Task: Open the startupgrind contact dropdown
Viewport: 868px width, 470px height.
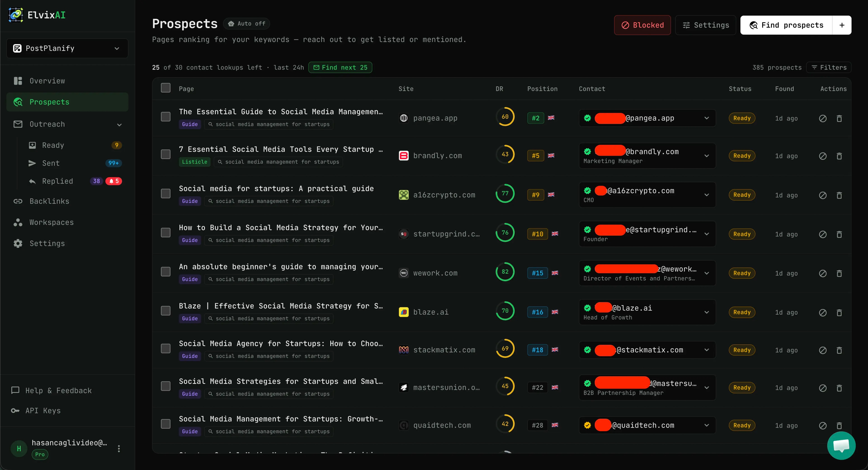Action: click(706, 234)
